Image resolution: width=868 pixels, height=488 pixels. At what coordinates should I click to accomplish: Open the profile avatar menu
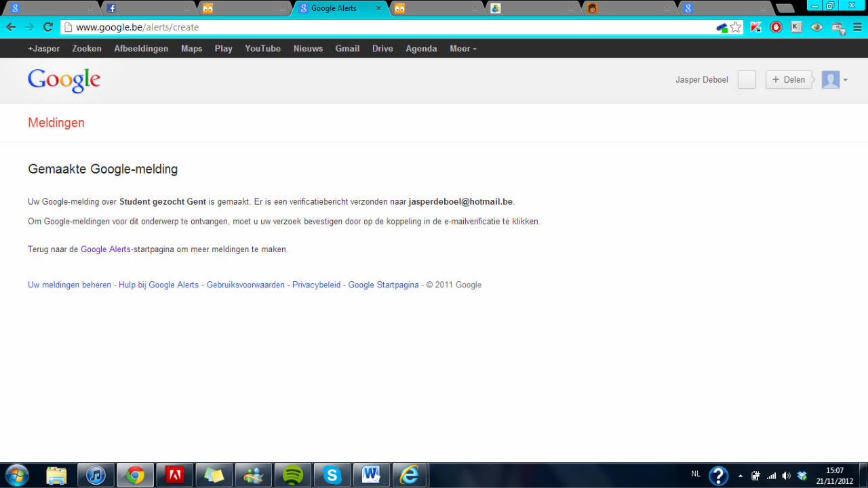(835, 80)
